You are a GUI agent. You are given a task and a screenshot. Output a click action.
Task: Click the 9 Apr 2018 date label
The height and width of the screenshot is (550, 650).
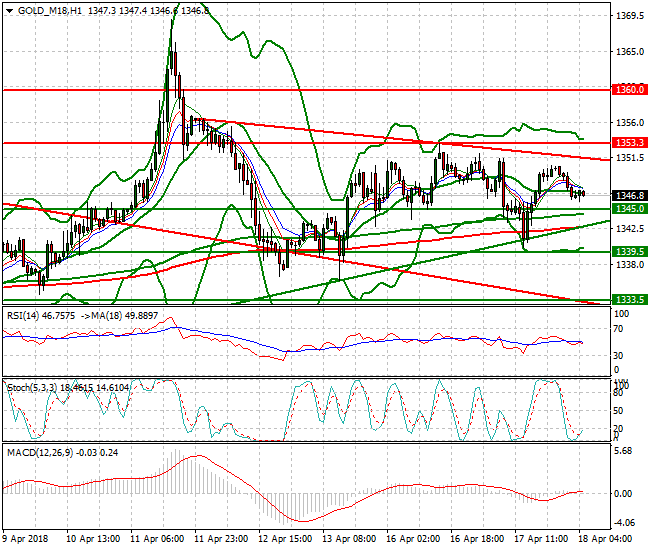[24, 539]
